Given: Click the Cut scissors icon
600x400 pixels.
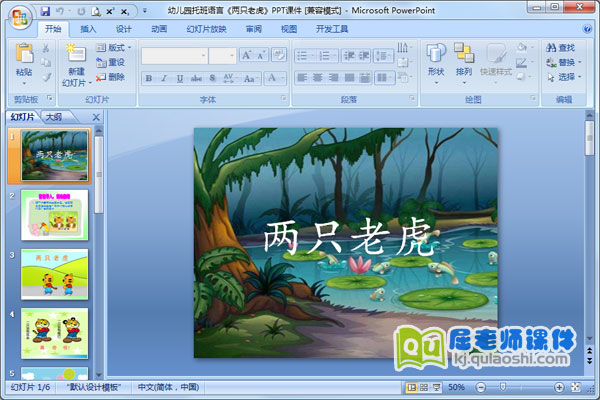Looking at the screenshot, I should 46,48.
